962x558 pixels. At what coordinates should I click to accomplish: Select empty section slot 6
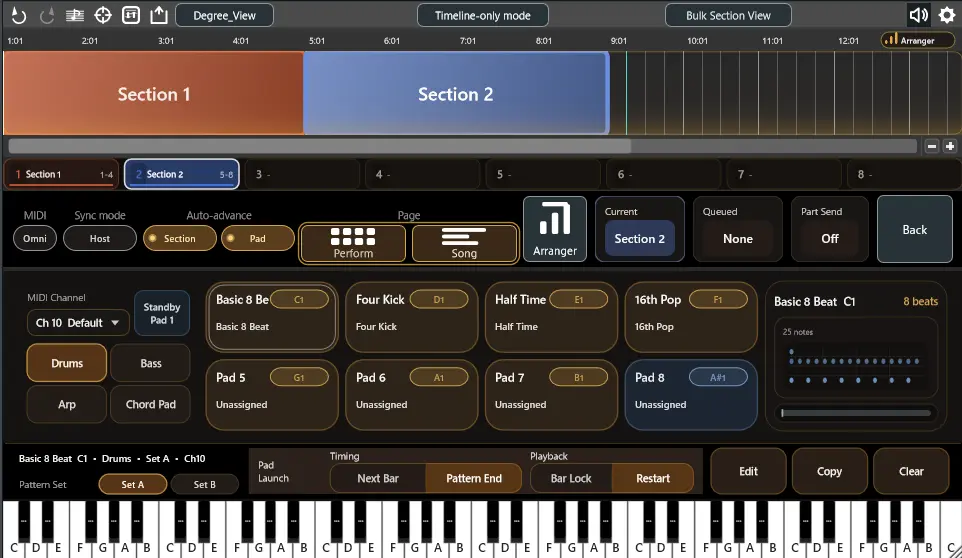click(x=663, y=174)
